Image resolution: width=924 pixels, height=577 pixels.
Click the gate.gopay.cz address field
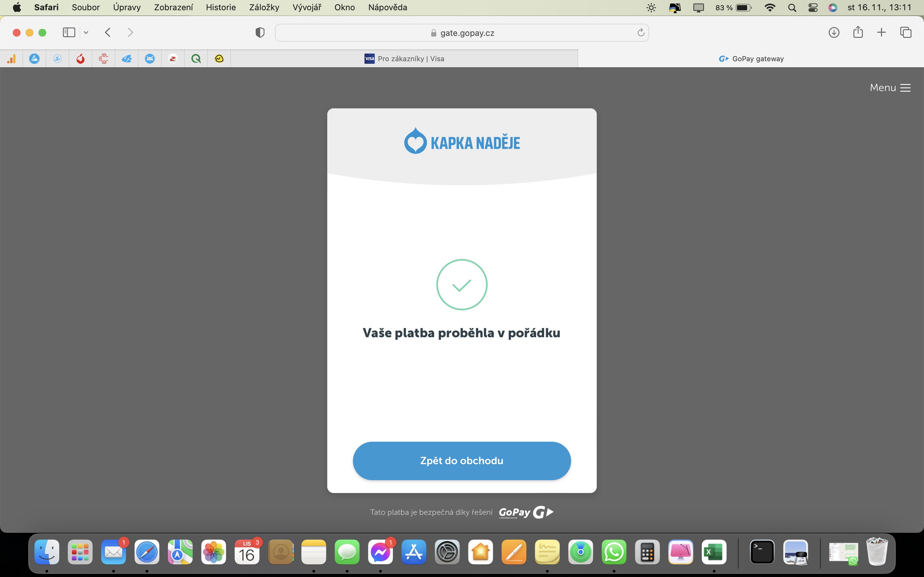tap(461, 33)
